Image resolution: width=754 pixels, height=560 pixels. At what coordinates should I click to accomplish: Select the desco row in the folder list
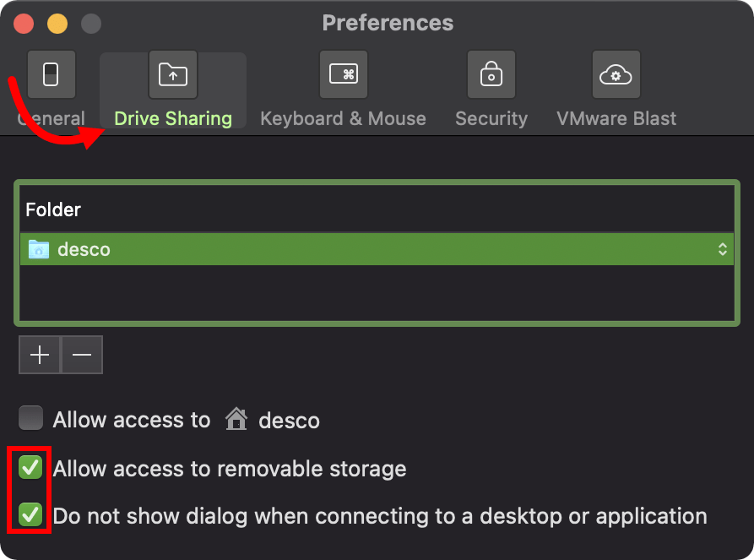[x=338, y=249]
